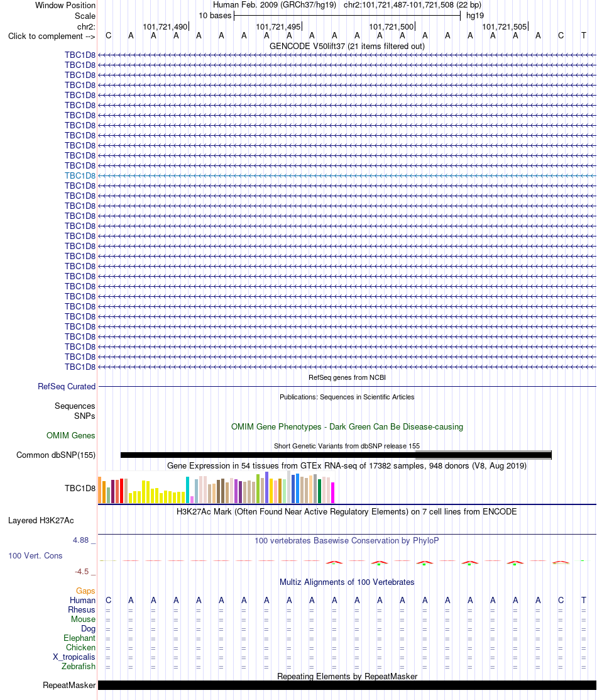The image size is (597, 700).
Task: Click the cyan bar in the GTEx chart
Action: pyautogui.click(x=188, y=490)
